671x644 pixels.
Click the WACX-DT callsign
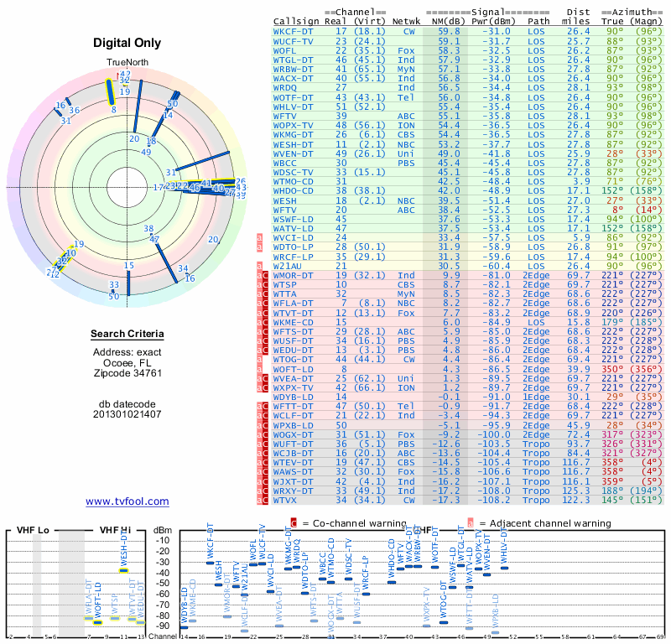coord(293,78)
